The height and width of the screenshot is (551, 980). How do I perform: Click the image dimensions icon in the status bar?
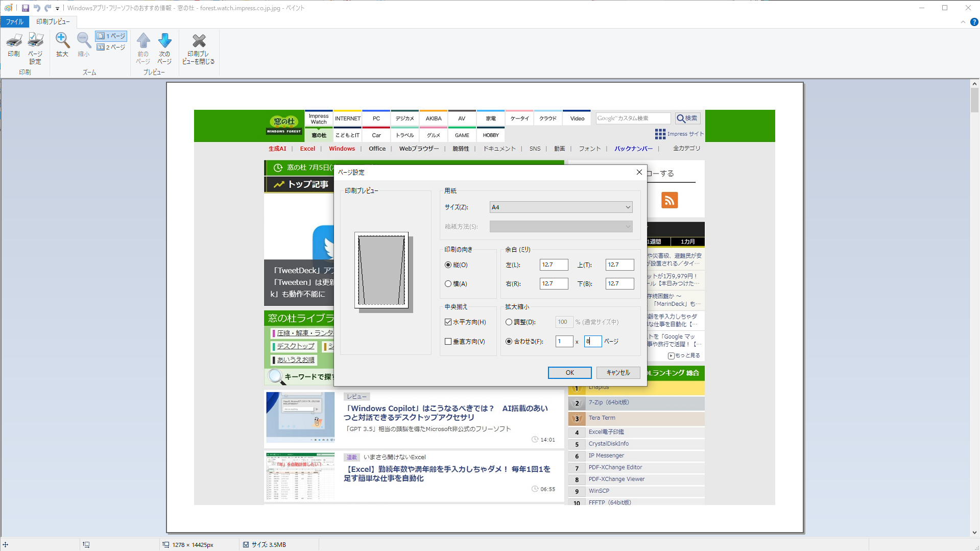tap(166, 545)
